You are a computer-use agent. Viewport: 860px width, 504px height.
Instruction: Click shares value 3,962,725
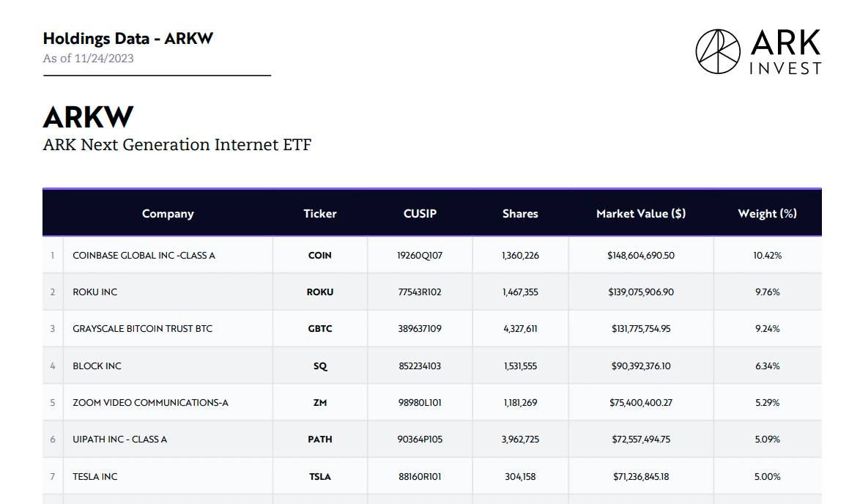pyautogui.click(x=521, y=440)
